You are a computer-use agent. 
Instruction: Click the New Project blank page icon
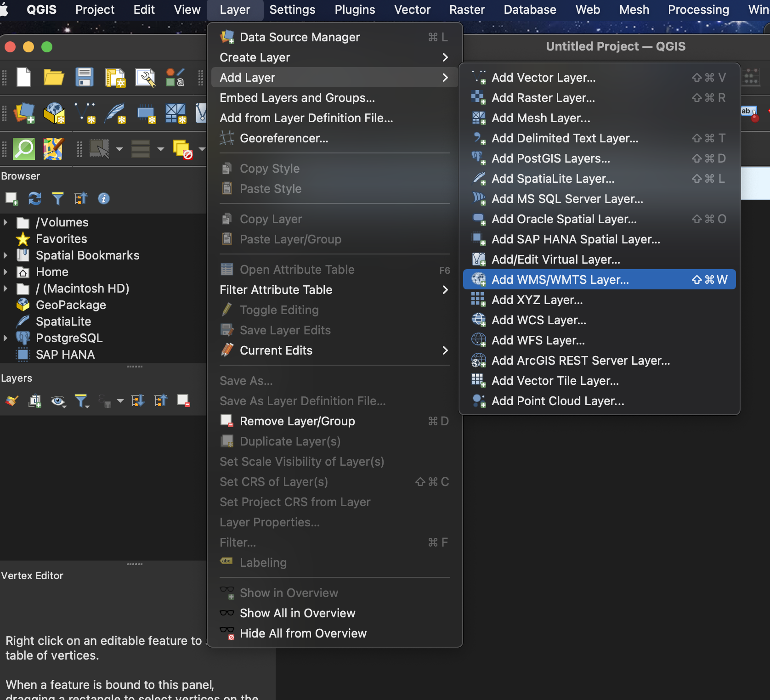(x=24, y=77)
